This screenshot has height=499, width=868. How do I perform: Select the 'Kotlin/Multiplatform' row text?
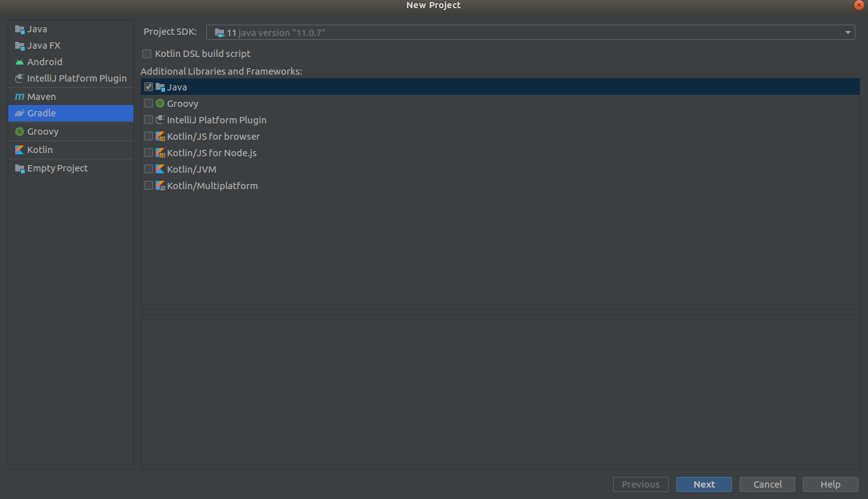click(x=213, y=186)
